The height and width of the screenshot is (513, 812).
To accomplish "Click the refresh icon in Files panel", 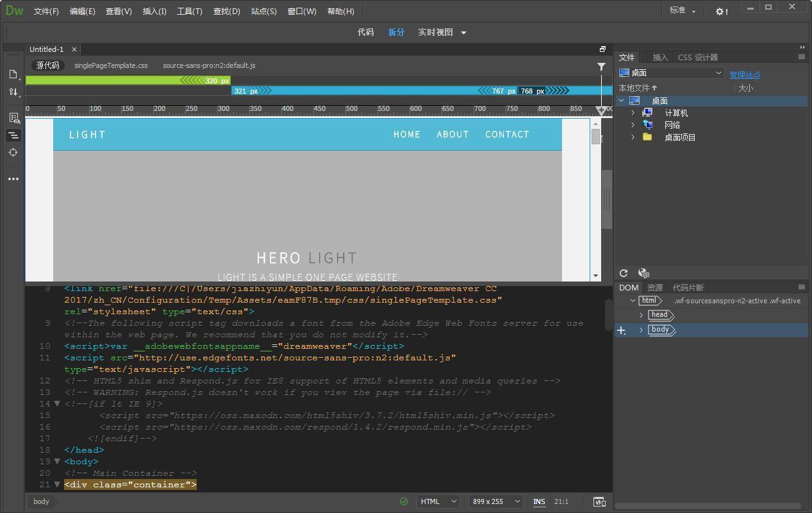I will tap(624, 273).
